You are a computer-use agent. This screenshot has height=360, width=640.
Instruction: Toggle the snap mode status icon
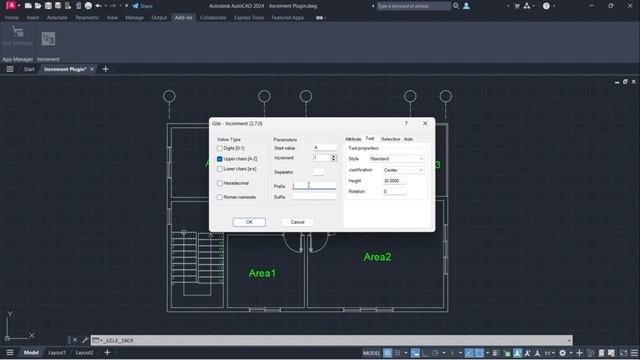coord(397,353)
